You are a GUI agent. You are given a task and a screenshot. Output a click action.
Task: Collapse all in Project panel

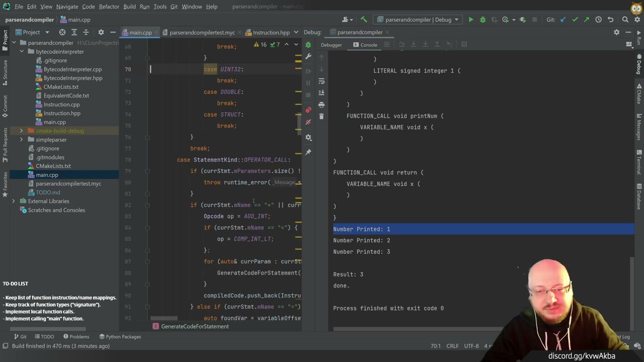(x=86, y=32)
